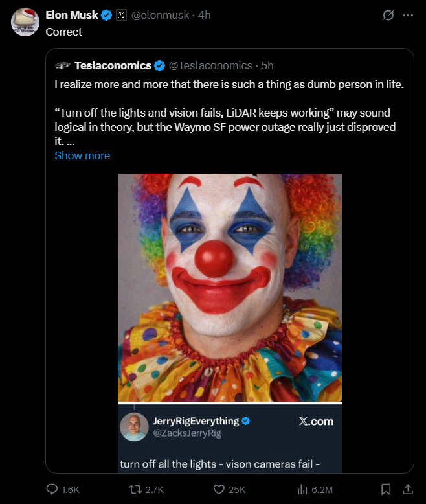Open the Teslaconomics profile name
Screen dimensions: 426x504
click(x=113, y=65)
